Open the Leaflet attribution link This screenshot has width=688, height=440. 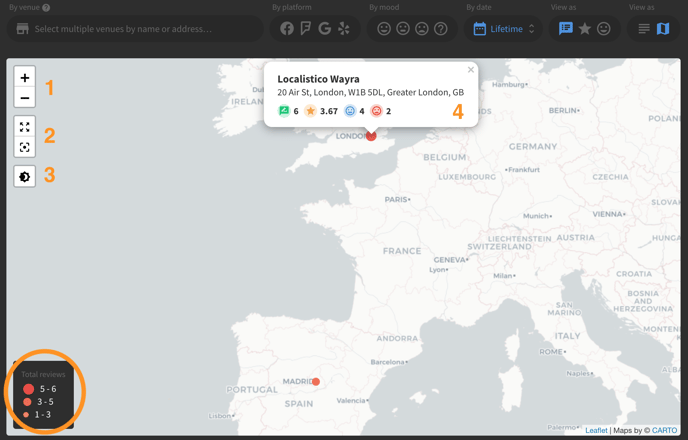596,430
